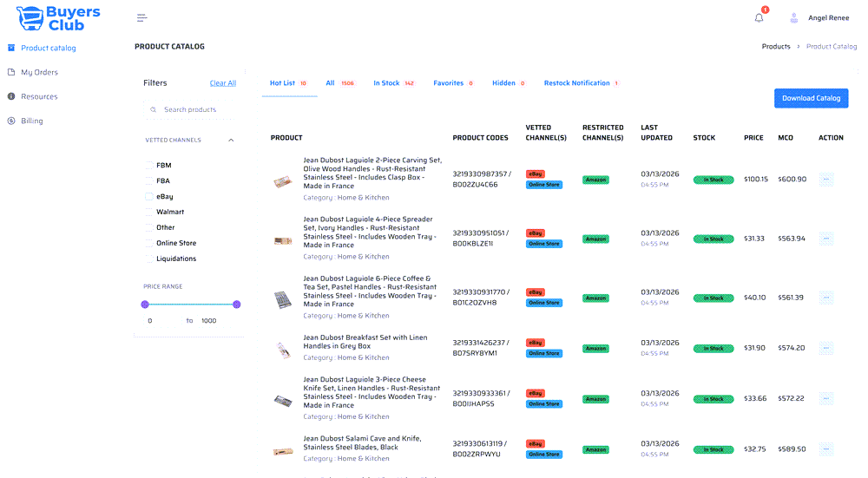Open the Salami Cave and Knife thumbnail

pos(283,451)
